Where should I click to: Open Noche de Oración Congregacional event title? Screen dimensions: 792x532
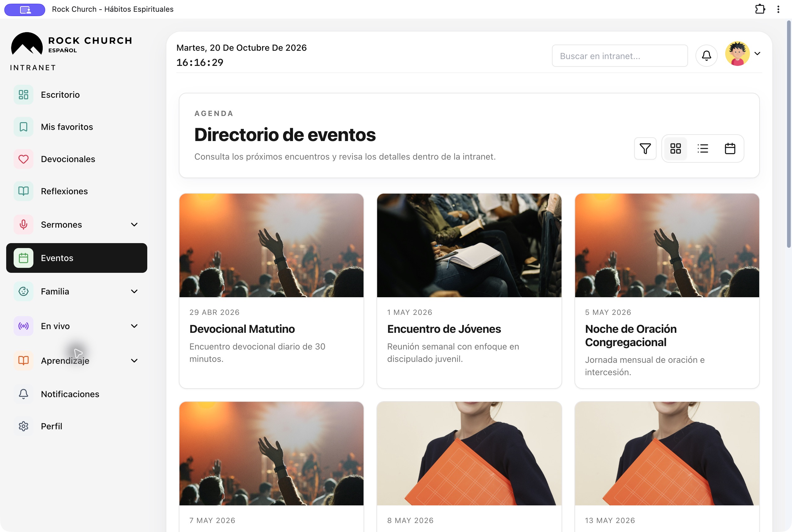pyautogui.click(x=631, y=336)
